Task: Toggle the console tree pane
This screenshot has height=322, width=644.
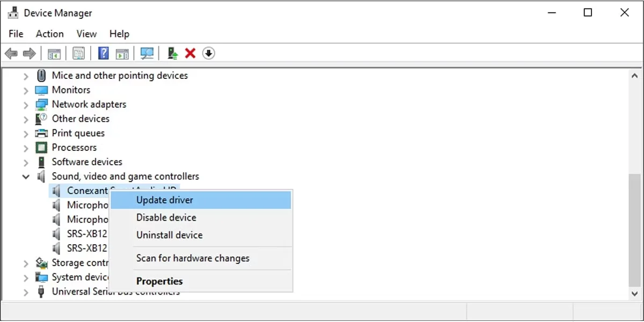Action: coord(54,53)
